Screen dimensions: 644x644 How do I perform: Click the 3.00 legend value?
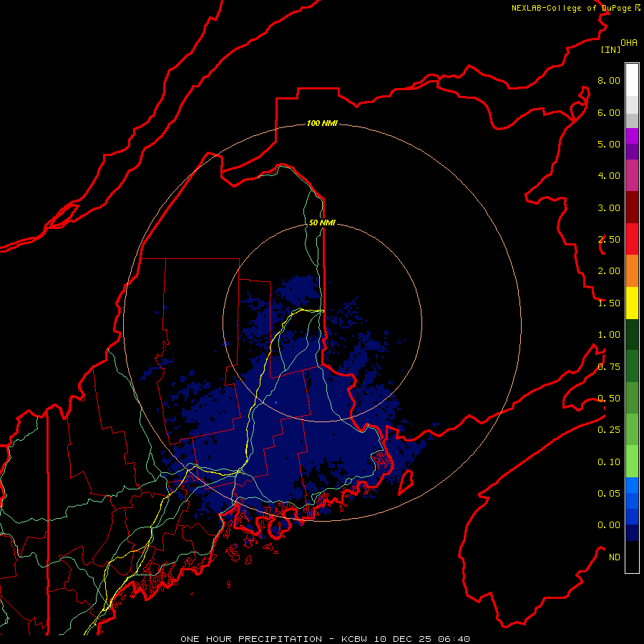point(609,208)
